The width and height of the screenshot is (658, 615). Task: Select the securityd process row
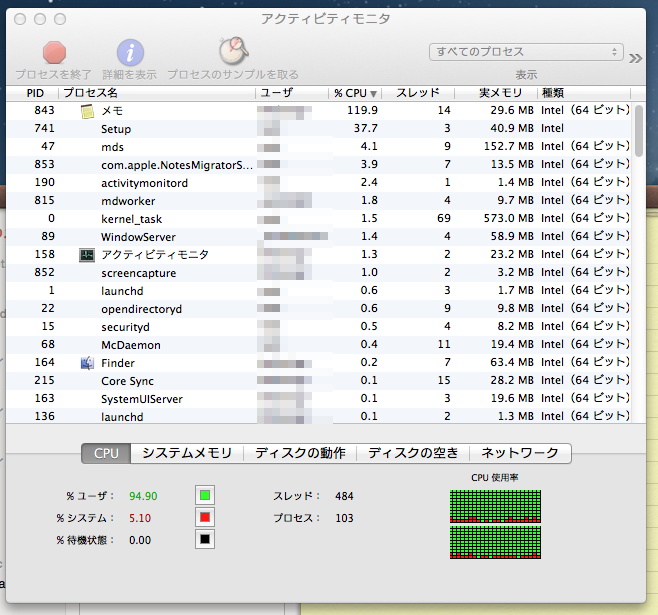point(319,327)
